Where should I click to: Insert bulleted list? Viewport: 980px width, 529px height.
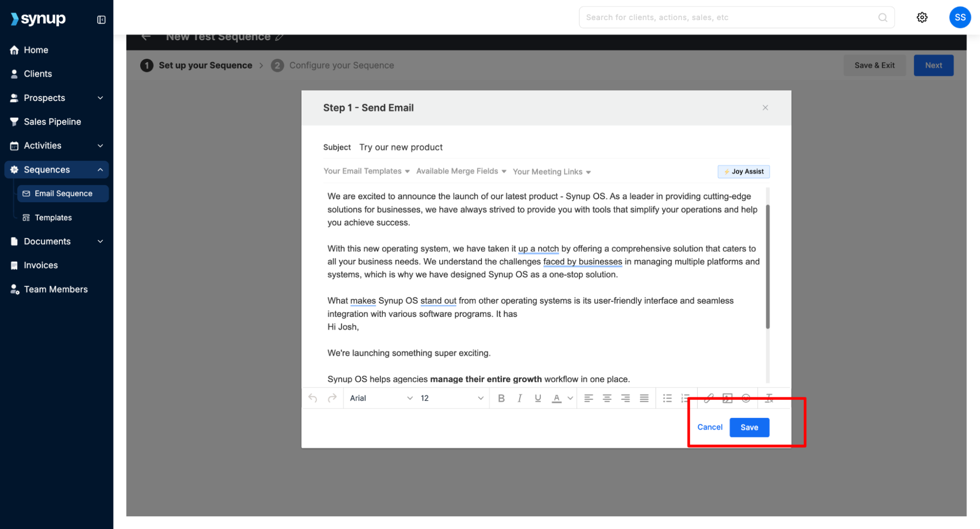[x=667, y=398]
